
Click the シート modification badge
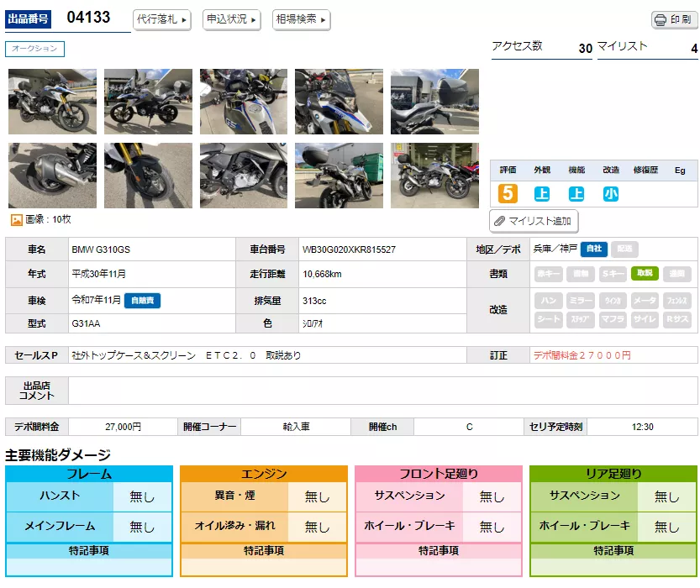point(548,319)
